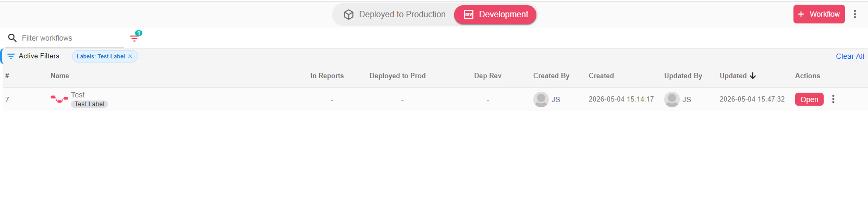868x213 pixels.
Task: Sort by the Name column
Action: point(60,76)
